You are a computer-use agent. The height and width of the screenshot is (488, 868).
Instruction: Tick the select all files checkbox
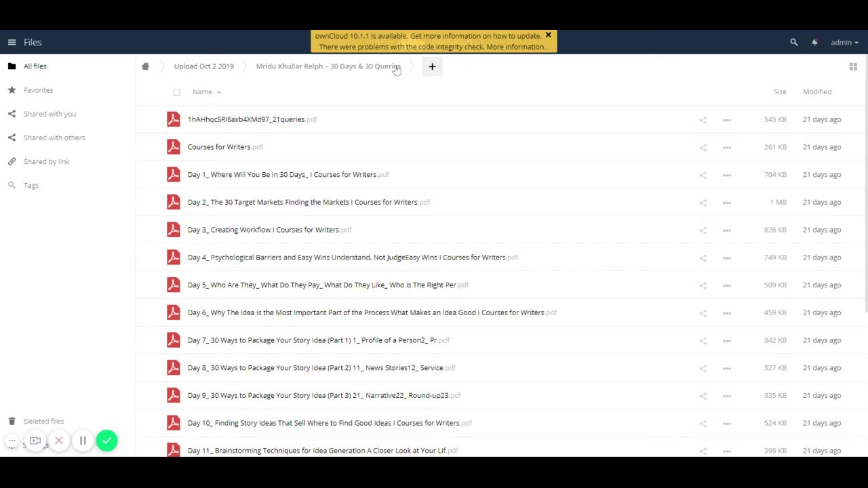(177, 92)
